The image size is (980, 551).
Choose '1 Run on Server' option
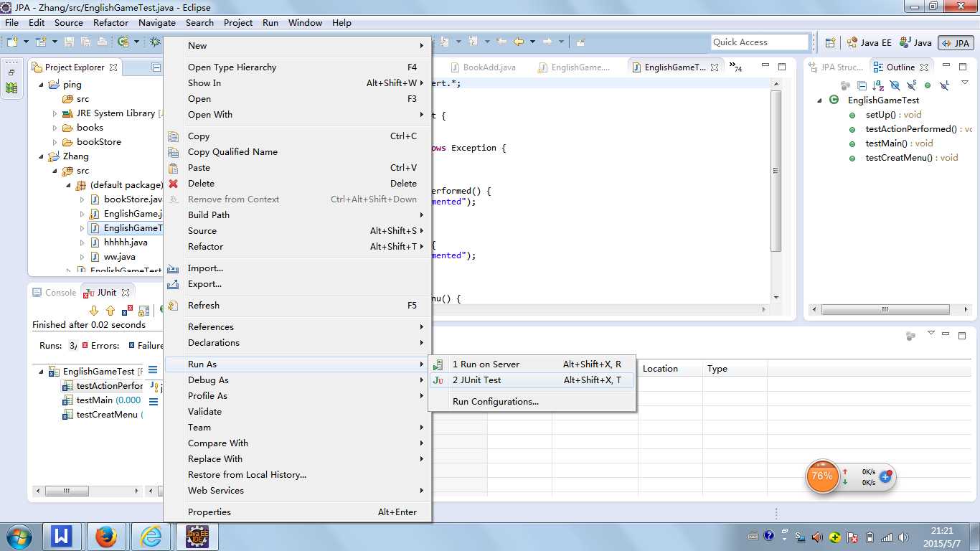532,364
